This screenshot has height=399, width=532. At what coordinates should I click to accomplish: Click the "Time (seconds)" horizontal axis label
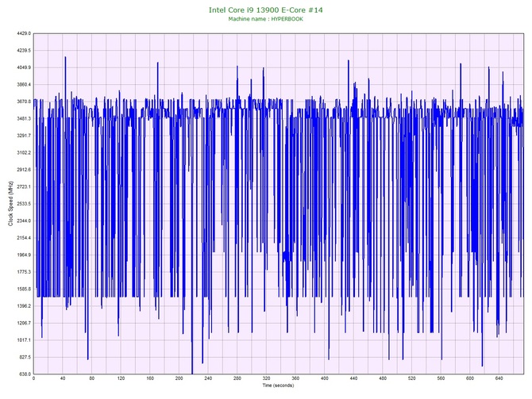(278, 386)
